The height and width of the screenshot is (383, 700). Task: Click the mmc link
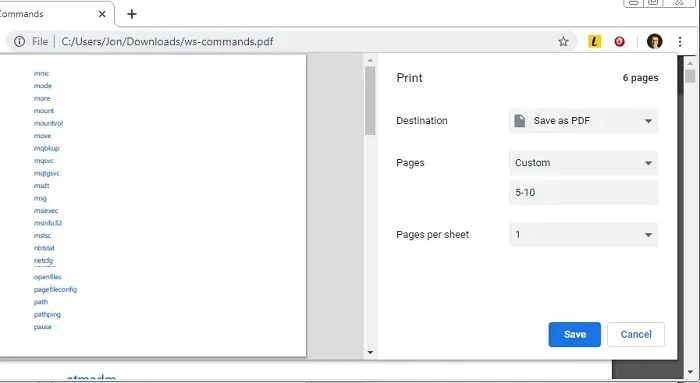click(42, 73)
